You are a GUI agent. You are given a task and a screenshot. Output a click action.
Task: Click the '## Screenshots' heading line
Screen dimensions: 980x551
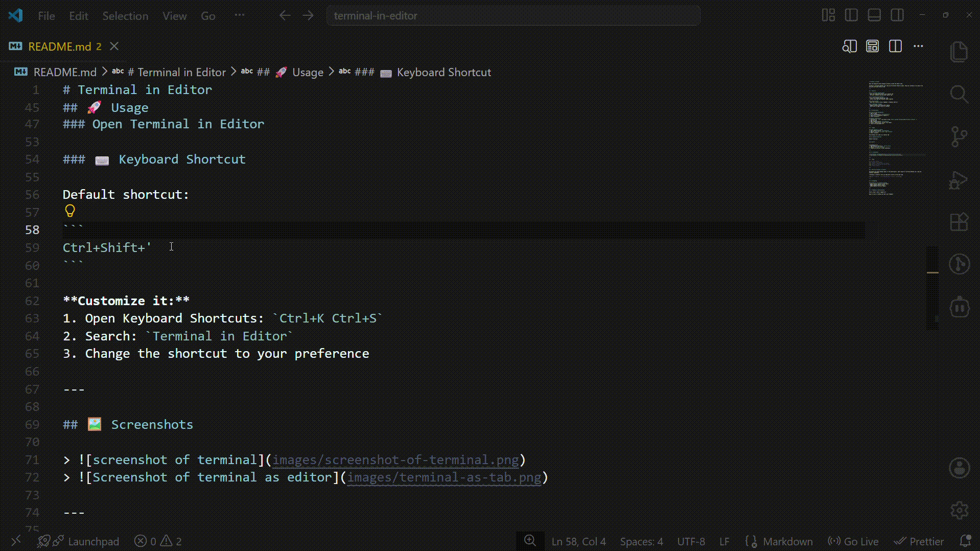[x=128, y=424]
